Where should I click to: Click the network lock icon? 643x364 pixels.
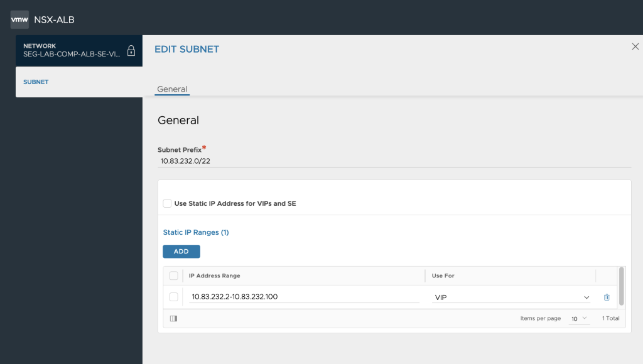131,50
